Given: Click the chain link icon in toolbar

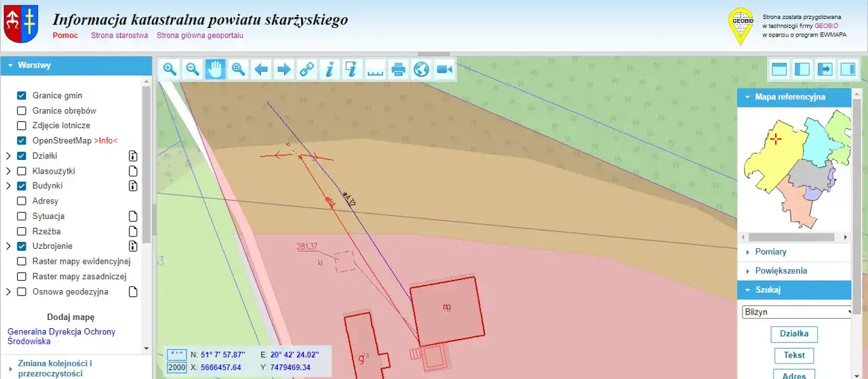Looking at the screenshot, I should (307, 69).
